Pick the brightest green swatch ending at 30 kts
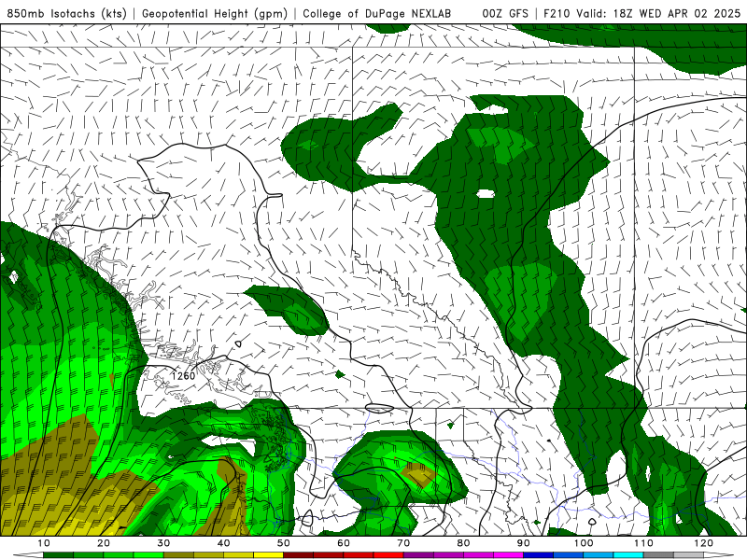The width and height of the screenshot is (747, 560). pyautogui.click(x=148, y=555)
